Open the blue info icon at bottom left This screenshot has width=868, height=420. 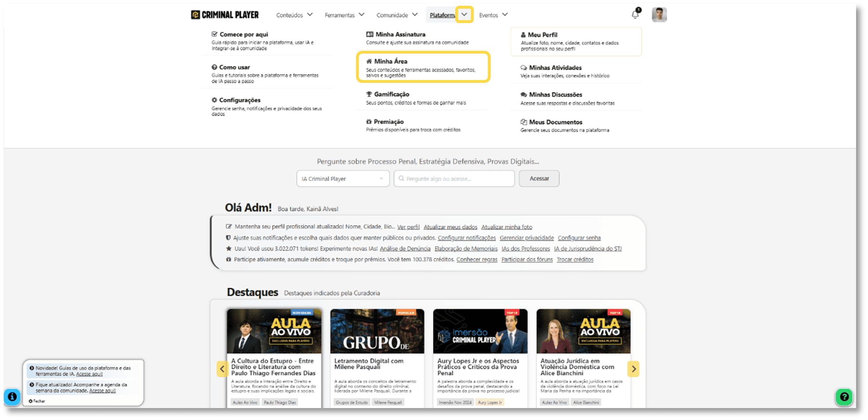click(12, 397)
